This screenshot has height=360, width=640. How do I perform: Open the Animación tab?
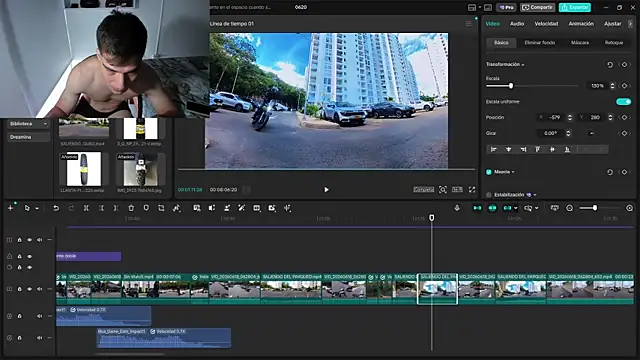click(x=581, y=24)
